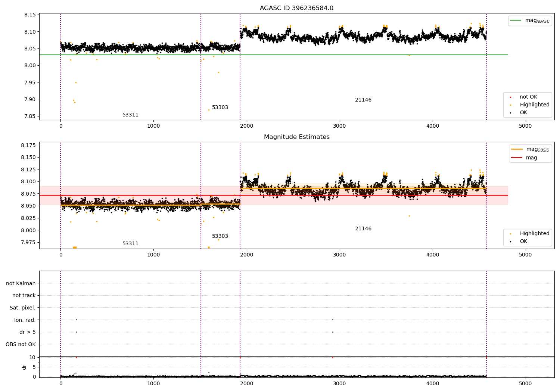
Task: Click the 'dr' y-axis label
Action: (x=24, y=367)
